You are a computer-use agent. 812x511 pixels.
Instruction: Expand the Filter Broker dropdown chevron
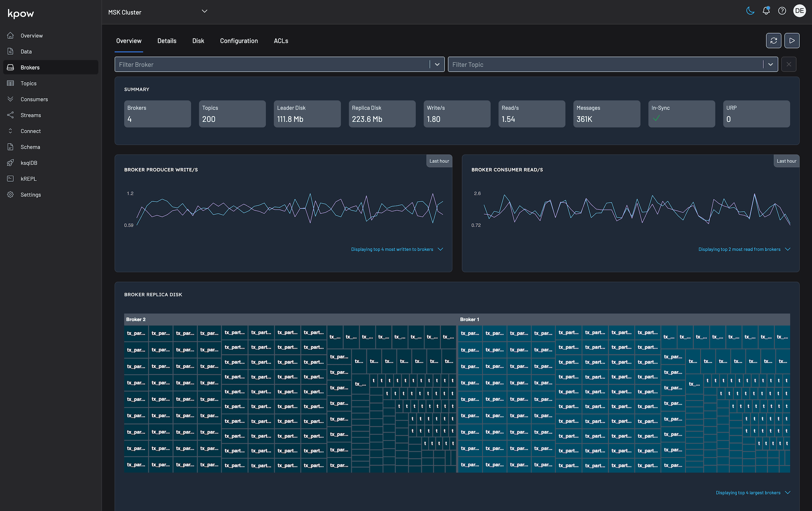(x=437, y=64)
